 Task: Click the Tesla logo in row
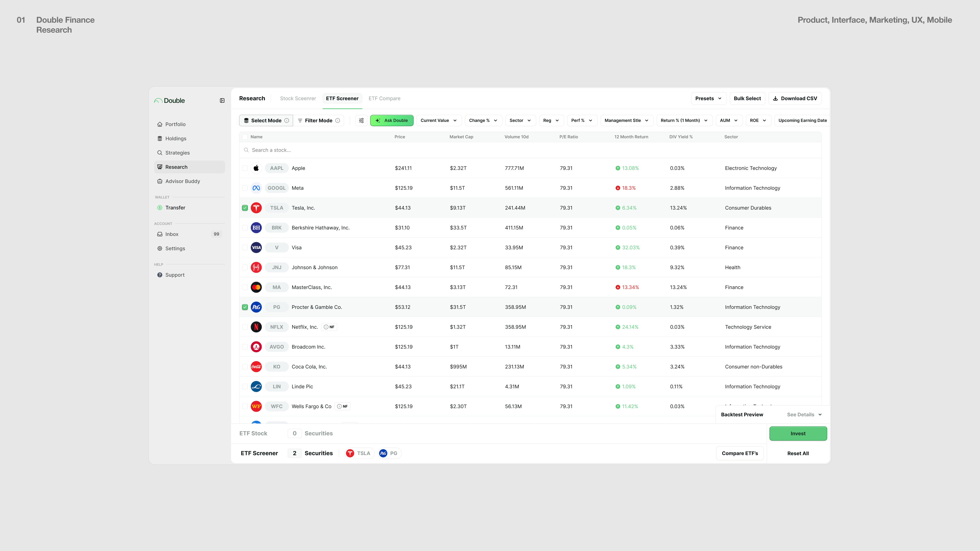coord(256,208)
